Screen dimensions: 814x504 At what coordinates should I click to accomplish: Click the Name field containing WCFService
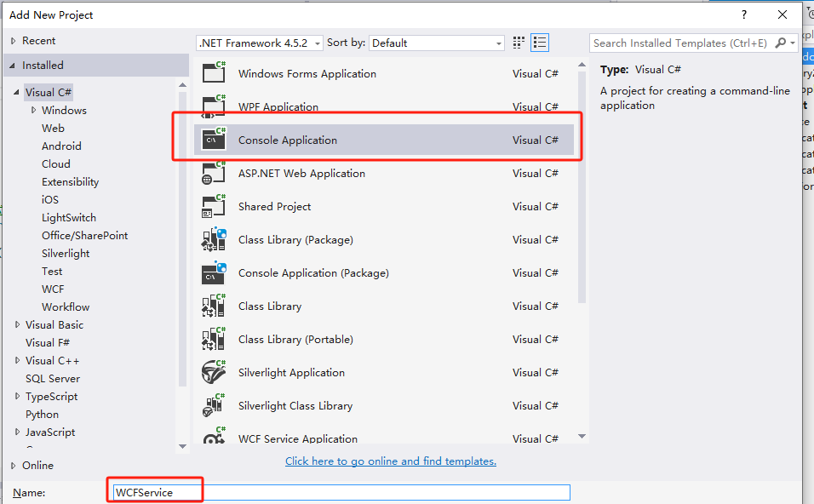341,493
